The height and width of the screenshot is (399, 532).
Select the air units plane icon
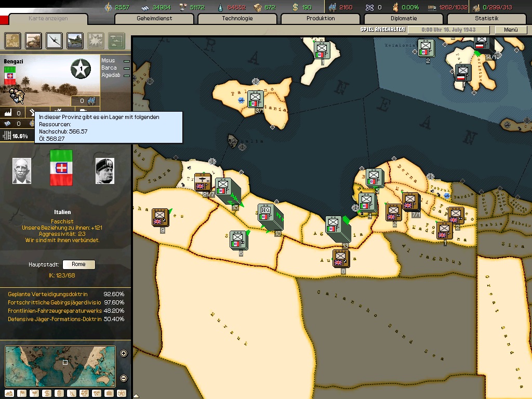click(54, 41)
